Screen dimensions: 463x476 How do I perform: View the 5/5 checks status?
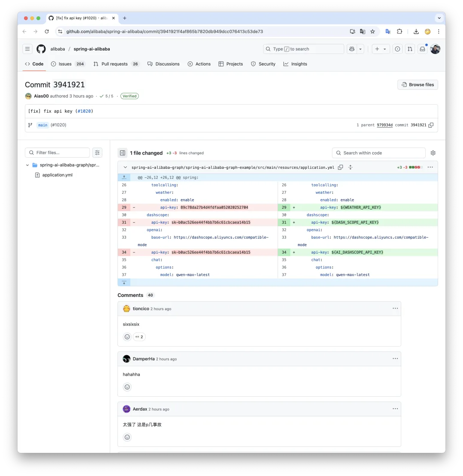click(x=107, y=96)
